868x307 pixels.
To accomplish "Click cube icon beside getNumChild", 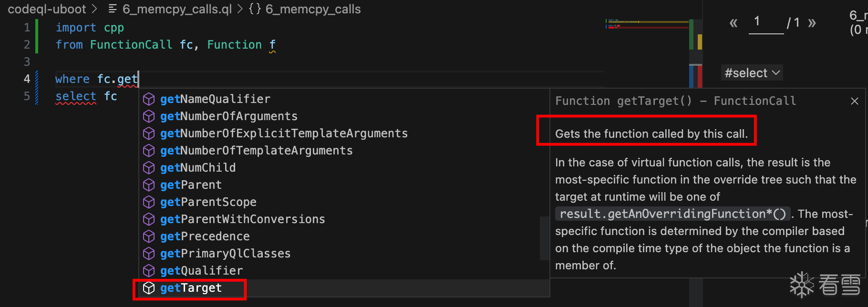I will (x=149, y=168).
